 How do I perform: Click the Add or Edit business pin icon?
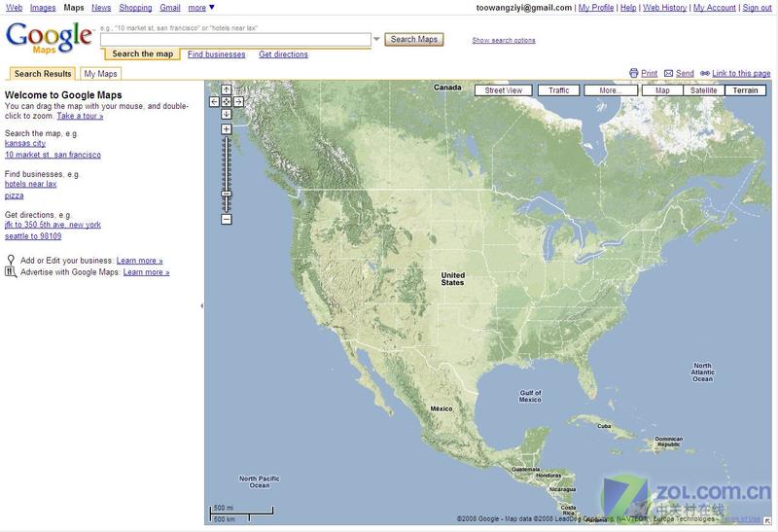coord(11,260)
